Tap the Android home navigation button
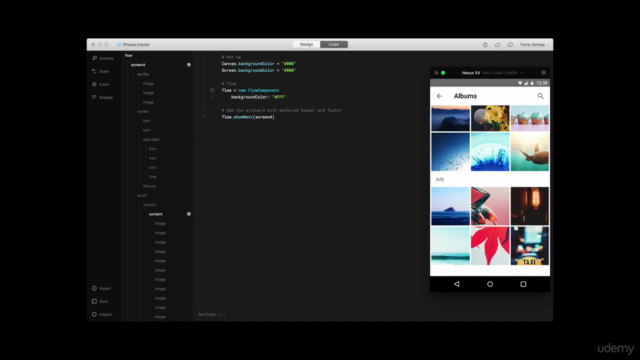The width and height of the screenshot is (640, 360). point(490,284)
